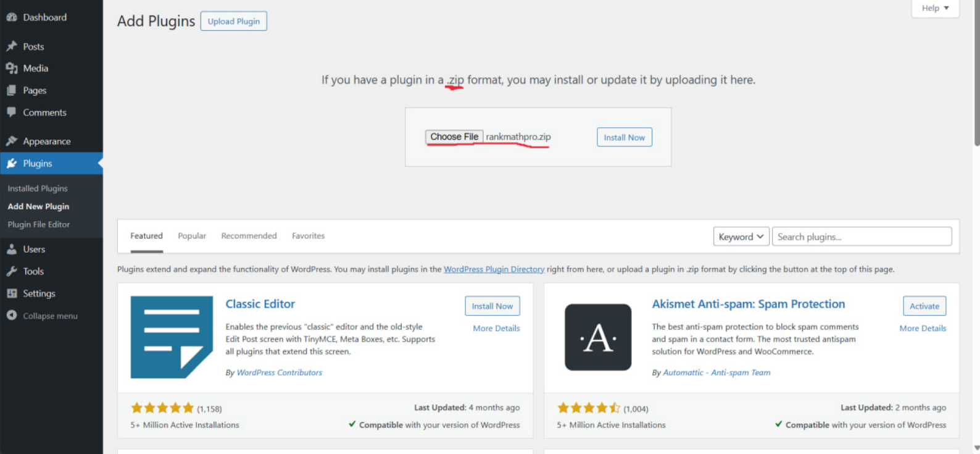980x454 pixels.
Task: Switch to the Featured tab
Action: coord(146,236)
